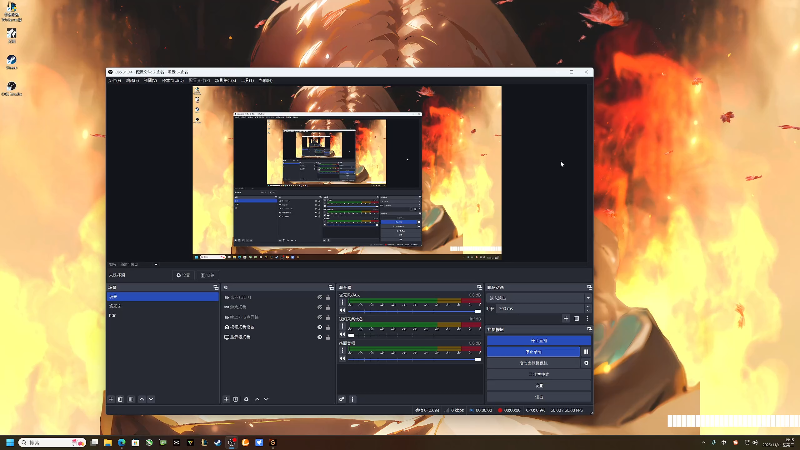Open the Tools menu in OBS menu bar
800x450 pixels.
(247, 81)
